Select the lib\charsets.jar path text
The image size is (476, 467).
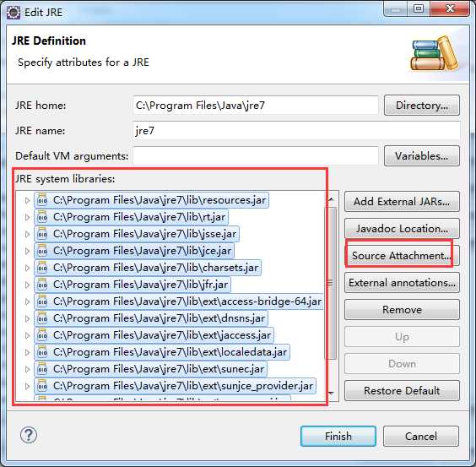[x=156, y=268]
